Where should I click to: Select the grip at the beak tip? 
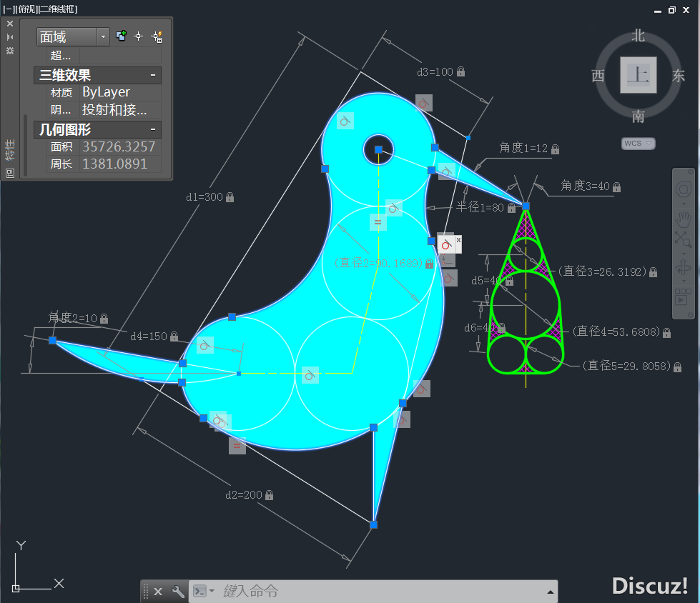[x=526, y=206]
